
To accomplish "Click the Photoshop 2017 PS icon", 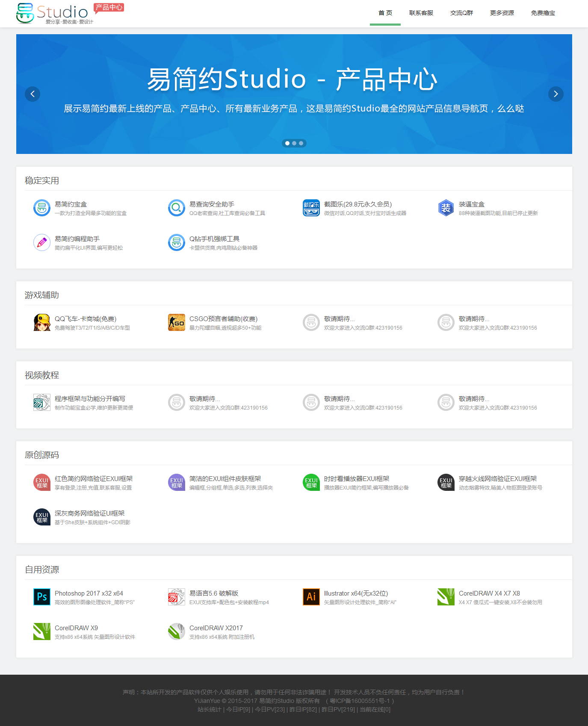I will click(x=42, y=597).
